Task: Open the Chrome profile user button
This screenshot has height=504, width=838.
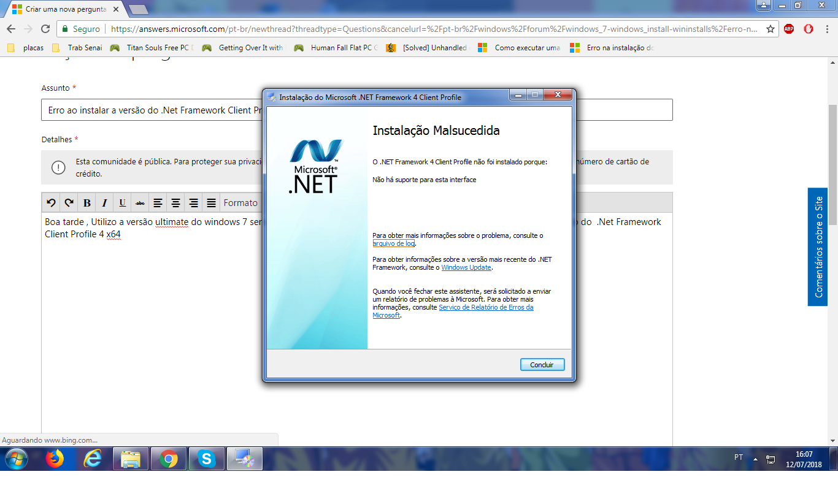Action: pos(764,5)
